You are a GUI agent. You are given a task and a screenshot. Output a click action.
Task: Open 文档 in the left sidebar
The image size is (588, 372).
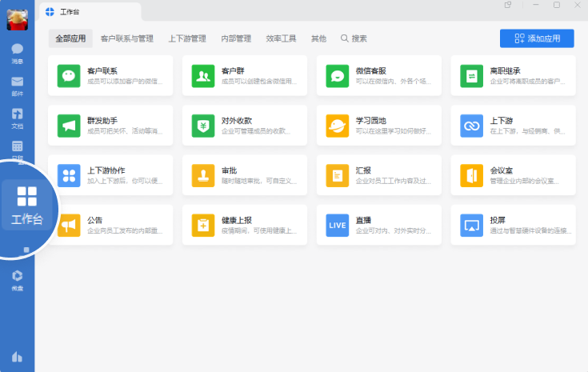(17, 117)
